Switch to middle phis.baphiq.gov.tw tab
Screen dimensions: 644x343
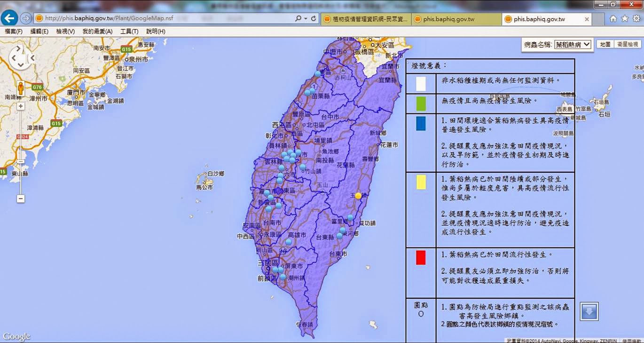pos(456,19)
